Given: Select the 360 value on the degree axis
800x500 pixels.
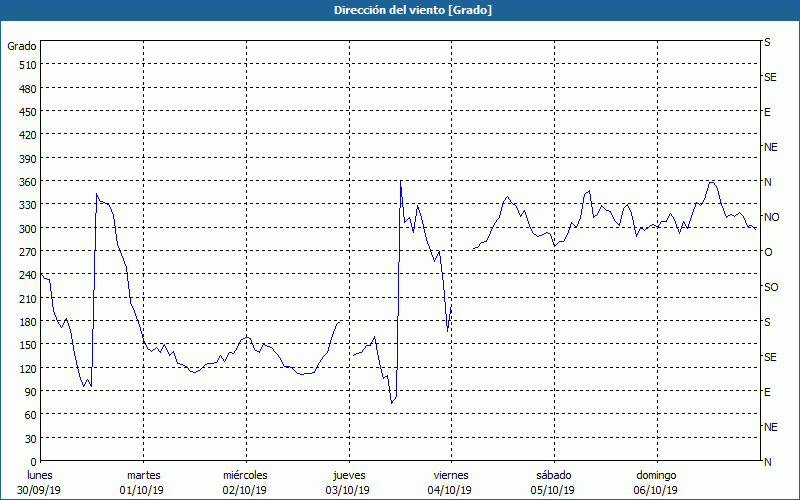Looking at the screenshot, I should pyautogui.click(x=28, y=183).
